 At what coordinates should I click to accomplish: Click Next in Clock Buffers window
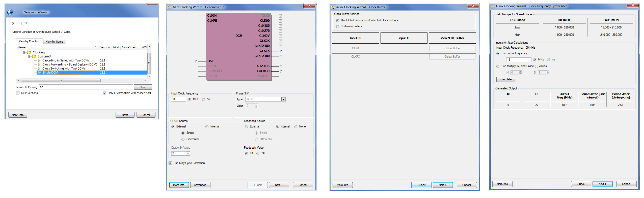point(443,185)
